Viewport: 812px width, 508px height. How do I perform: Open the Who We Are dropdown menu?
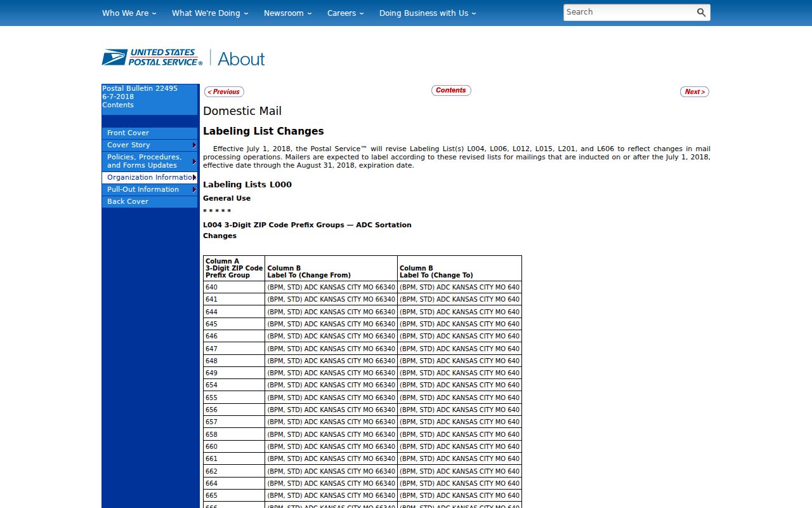coord(129,13)
